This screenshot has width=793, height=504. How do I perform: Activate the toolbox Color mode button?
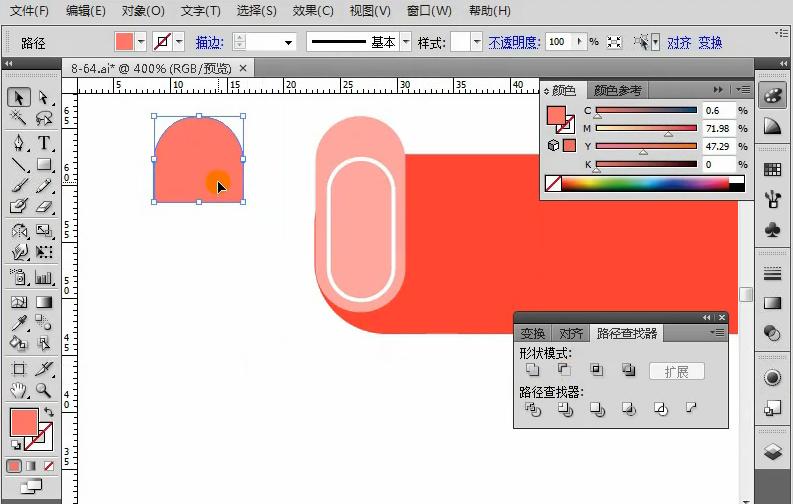coord(14,466)
